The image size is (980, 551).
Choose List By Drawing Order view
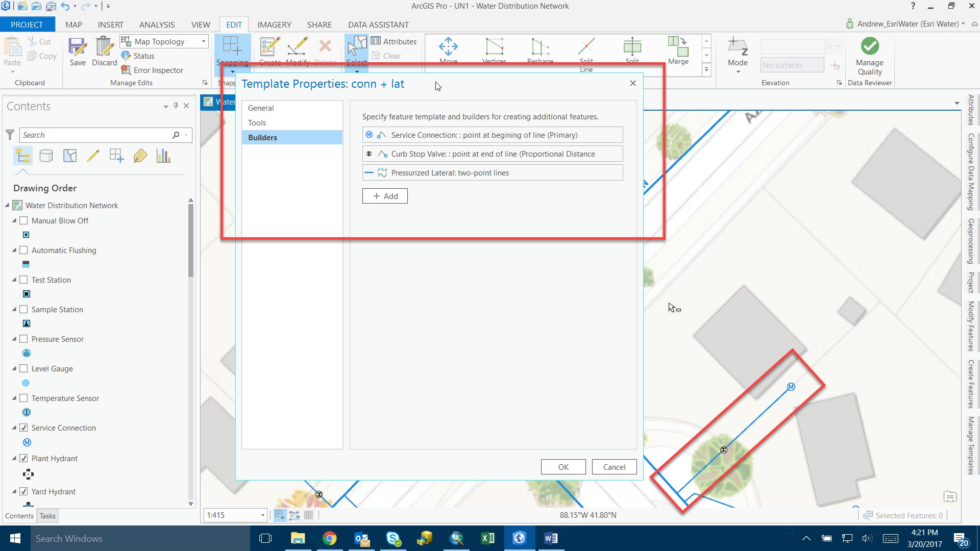pyautogui.click(x=23, y=156)
